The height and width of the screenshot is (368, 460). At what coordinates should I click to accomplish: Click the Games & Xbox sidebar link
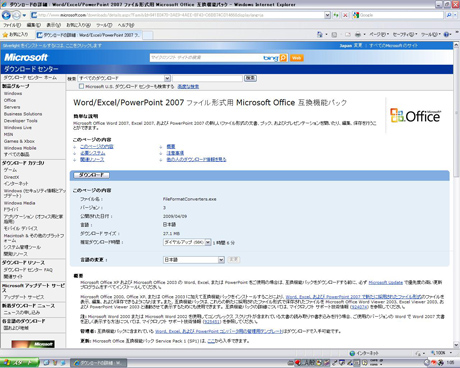point(19,141)
